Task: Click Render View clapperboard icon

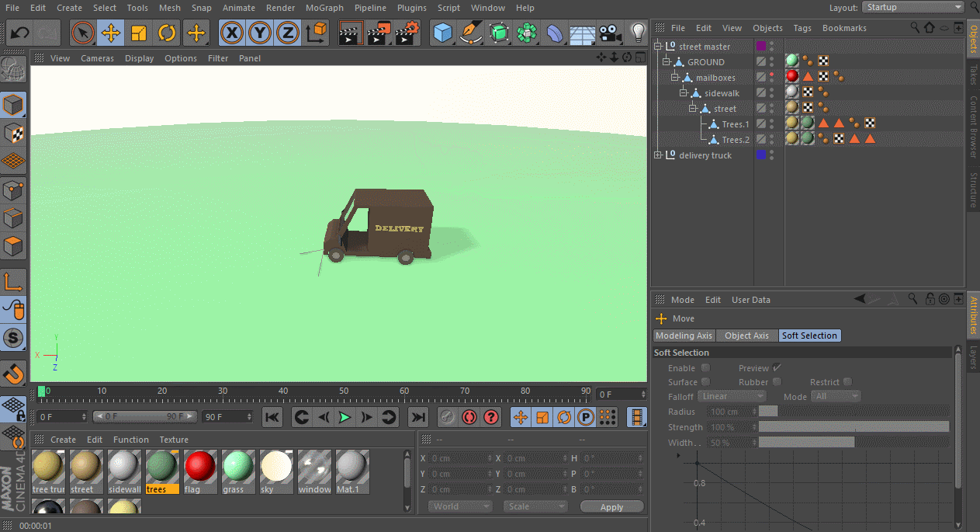Action: click(x=351, y=33)
